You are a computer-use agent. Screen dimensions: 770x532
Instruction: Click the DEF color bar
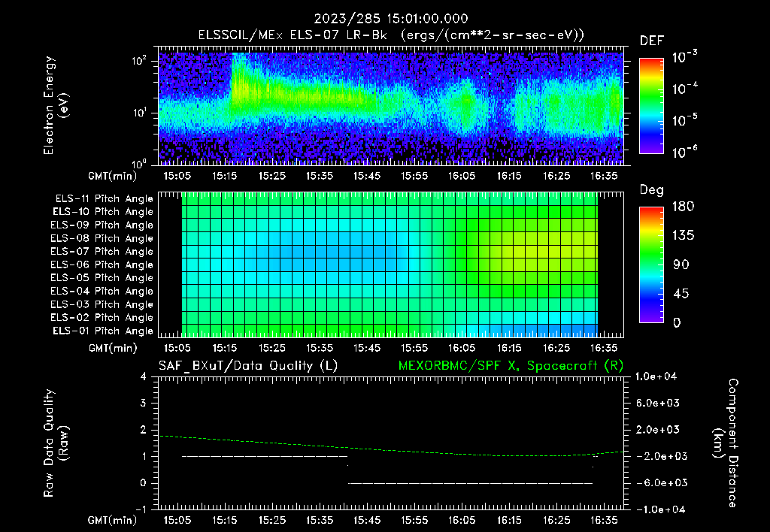point(651,105)
